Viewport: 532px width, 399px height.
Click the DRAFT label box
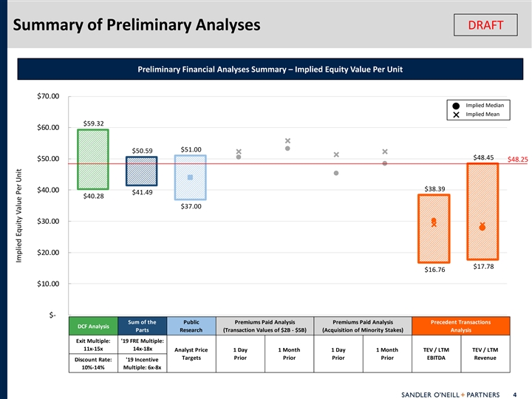coord(485,25)
